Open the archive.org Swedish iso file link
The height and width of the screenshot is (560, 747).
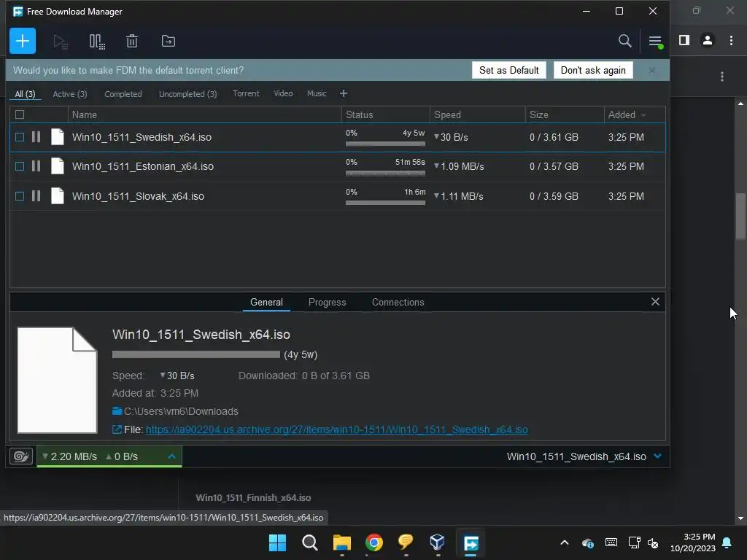pos(337,429)
